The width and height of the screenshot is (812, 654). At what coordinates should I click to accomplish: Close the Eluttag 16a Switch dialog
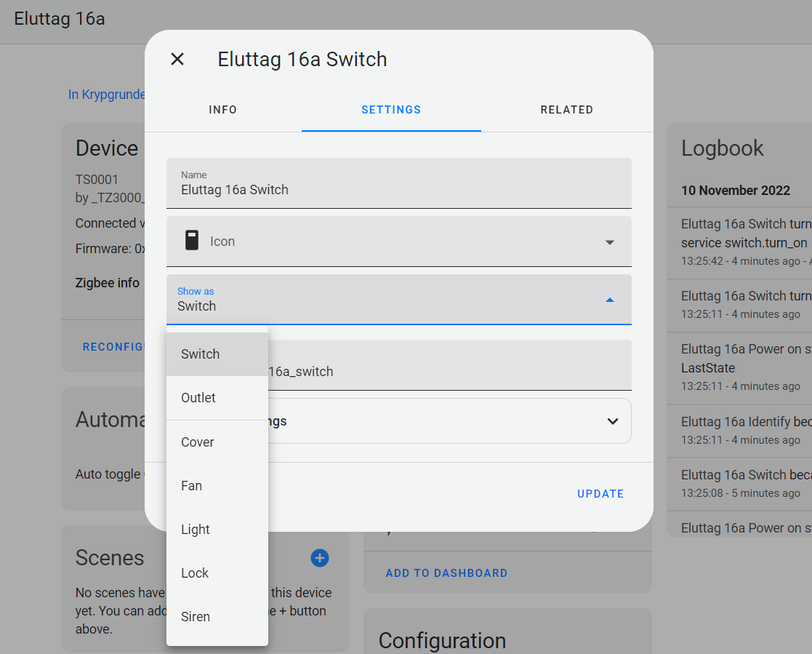tap(177, 59)
